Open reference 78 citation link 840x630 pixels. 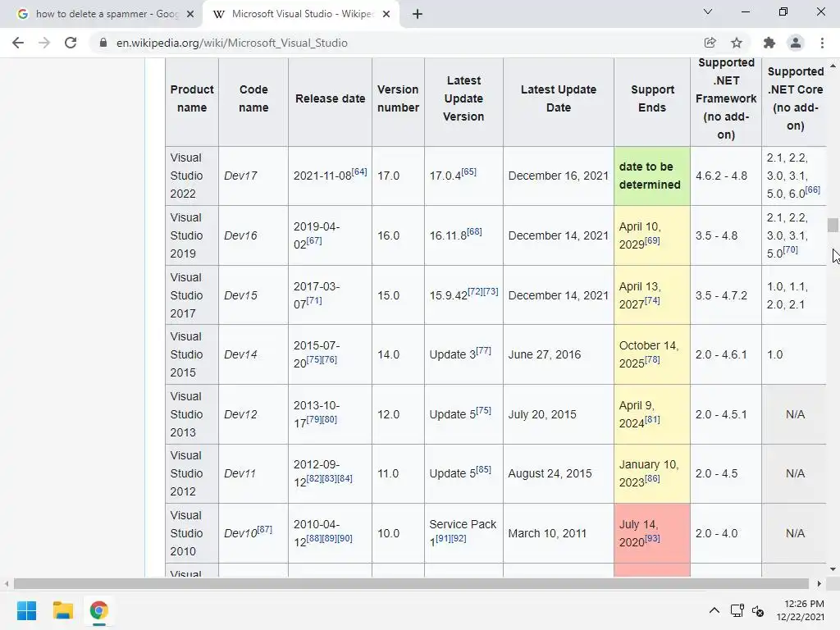click(x=652, y=359)
